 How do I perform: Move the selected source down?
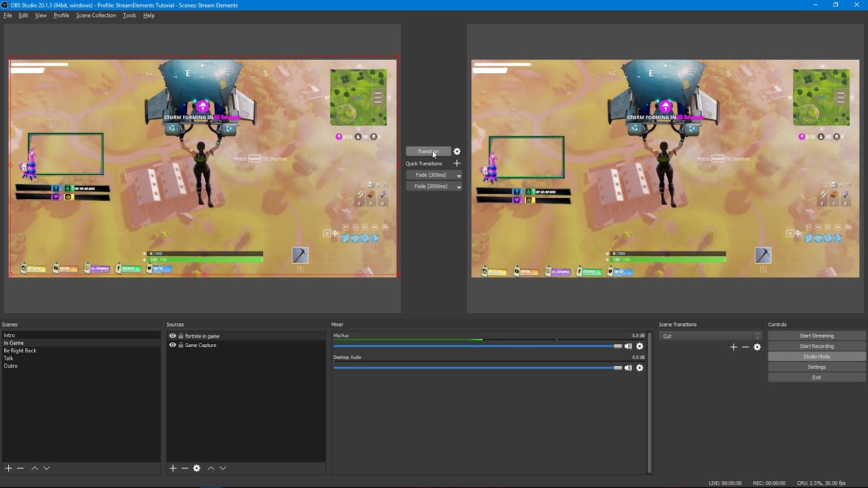(222, 468)
